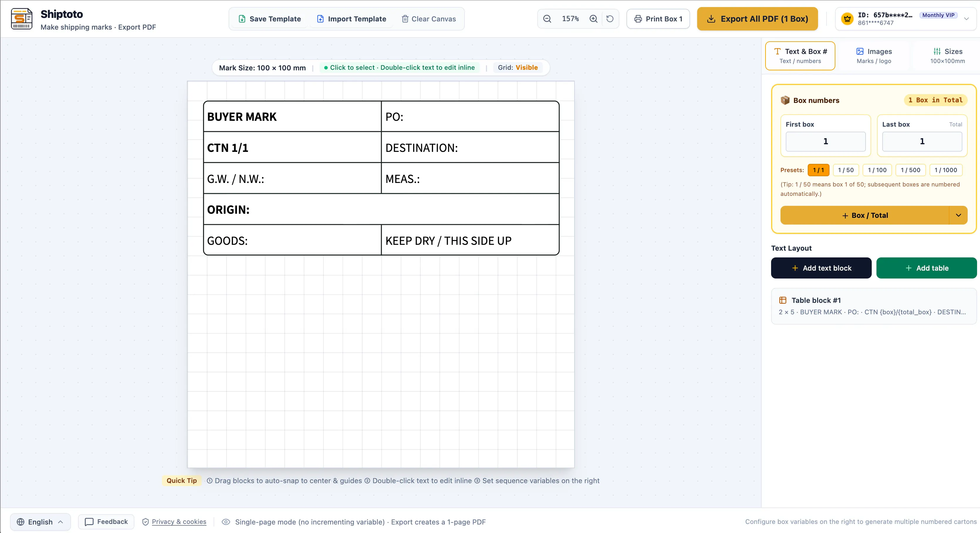
Task: Select the DESTINATION: table cell
Action: [x=470, y=147]
